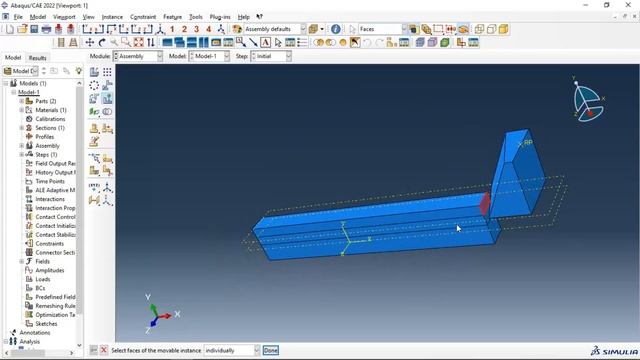The width and height of the screenshot is (640, 360).
Task: Save the model database
Action: click(x=34, y=29)
